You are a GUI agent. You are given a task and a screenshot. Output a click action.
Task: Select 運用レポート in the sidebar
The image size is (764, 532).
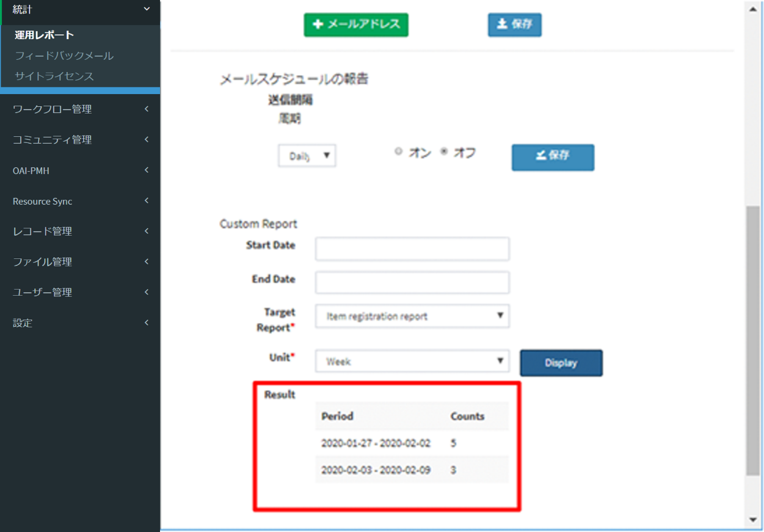45,35
